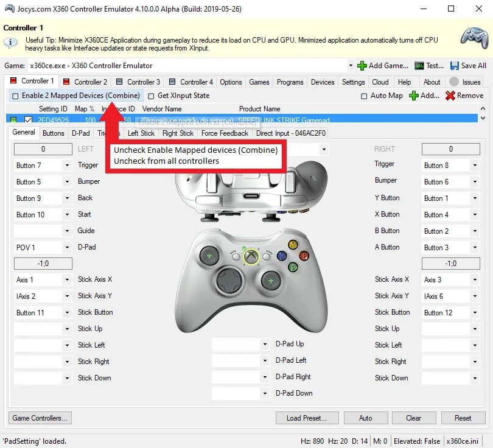The width and height of the screenshot is (493, 448).
Task: Click the right stick -1;0 value field
Action: click(451, 264)
